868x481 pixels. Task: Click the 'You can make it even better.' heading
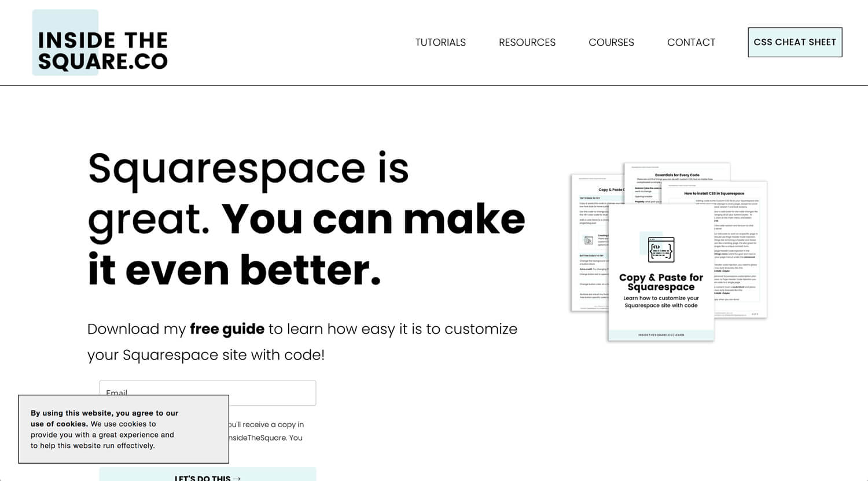pyautogui.click(x=307, y=245)
